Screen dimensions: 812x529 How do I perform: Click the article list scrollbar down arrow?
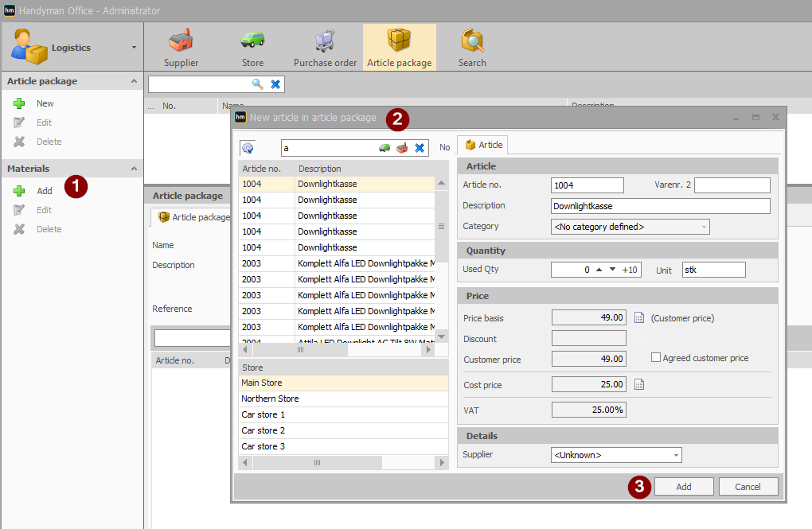(x=442, y=337)
